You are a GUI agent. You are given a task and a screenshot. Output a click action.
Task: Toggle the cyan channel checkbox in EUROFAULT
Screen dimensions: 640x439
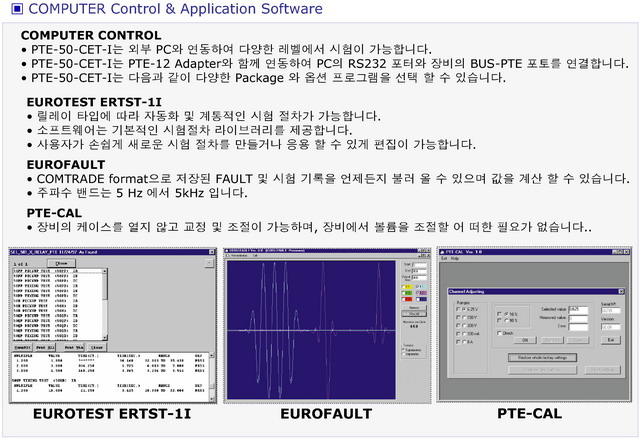[x=418, y=287]
